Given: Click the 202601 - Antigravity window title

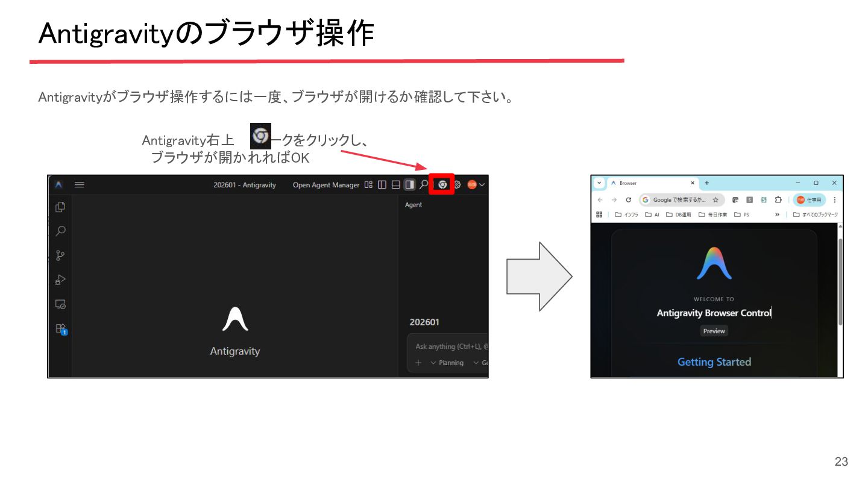Looking at the screenshot, I should coord(245,185).
